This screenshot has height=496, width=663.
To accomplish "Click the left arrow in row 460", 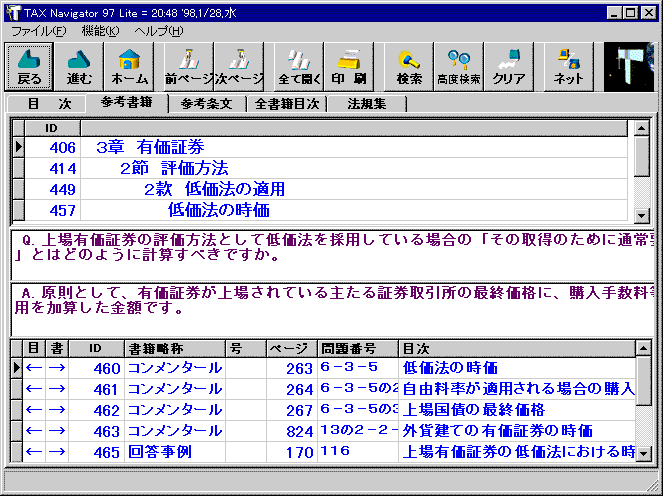I will (x=34, y=368).
